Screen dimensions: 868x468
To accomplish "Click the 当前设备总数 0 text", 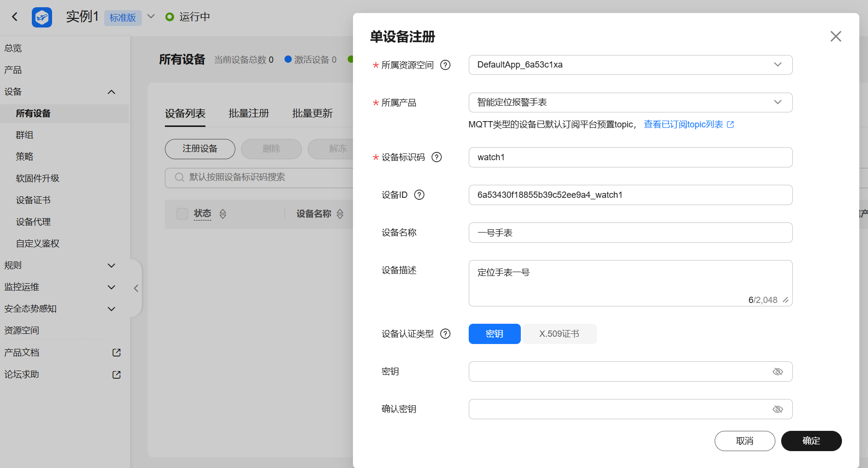I will click(244, 60).
